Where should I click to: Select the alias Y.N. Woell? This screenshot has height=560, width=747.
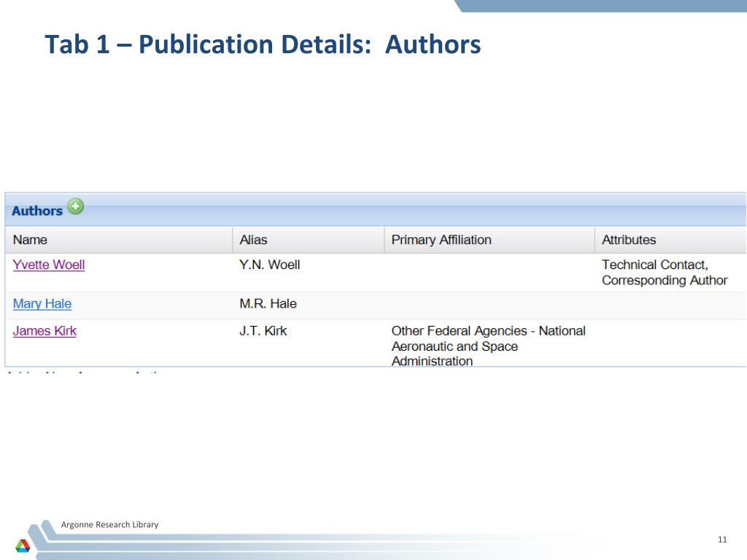[270, 265]
